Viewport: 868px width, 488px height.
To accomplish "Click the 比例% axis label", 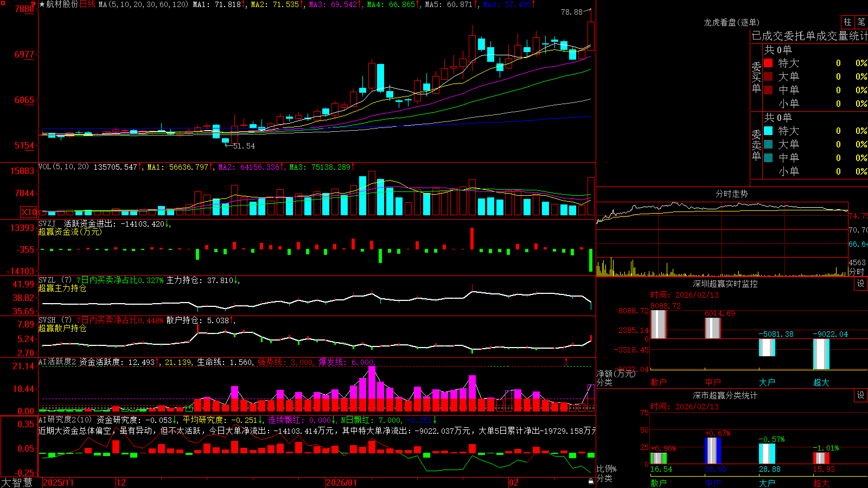I will point(607,468).
